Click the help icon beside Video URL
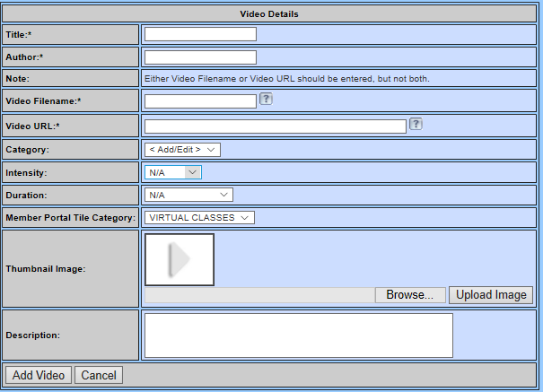Screen dimensions: 543x392 [x=416, y=125]
